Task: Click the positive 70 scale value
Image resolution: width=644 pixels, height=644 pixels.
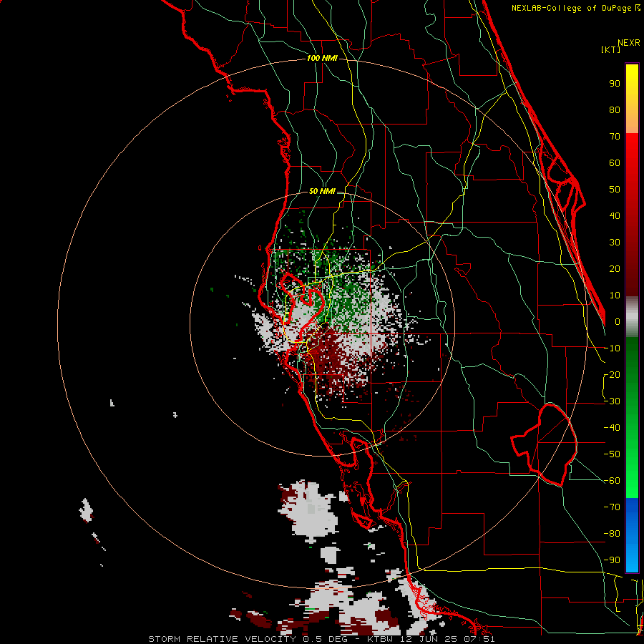Action: pyautogui.click(x=615, y=137)
